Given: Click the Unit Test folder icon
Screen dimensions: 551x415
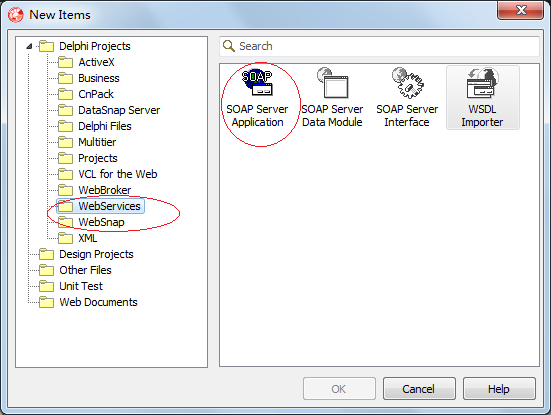Looking at the screenshot, I should 46,286.
